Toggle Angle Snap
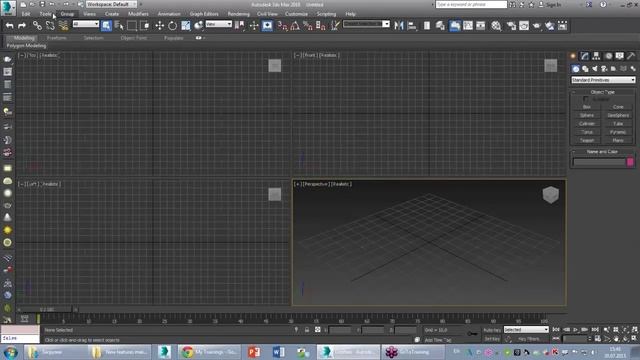The height and width of the screenshot is (360, 640). (x=295, y=26)
